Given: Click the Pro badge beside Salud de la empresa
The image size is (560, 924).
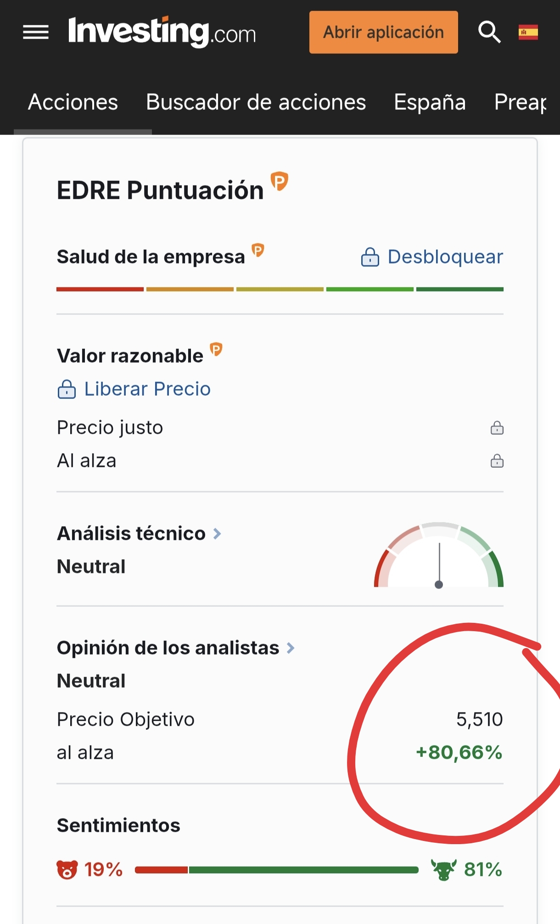Looking at the screenshot, I should coord(258,250).
